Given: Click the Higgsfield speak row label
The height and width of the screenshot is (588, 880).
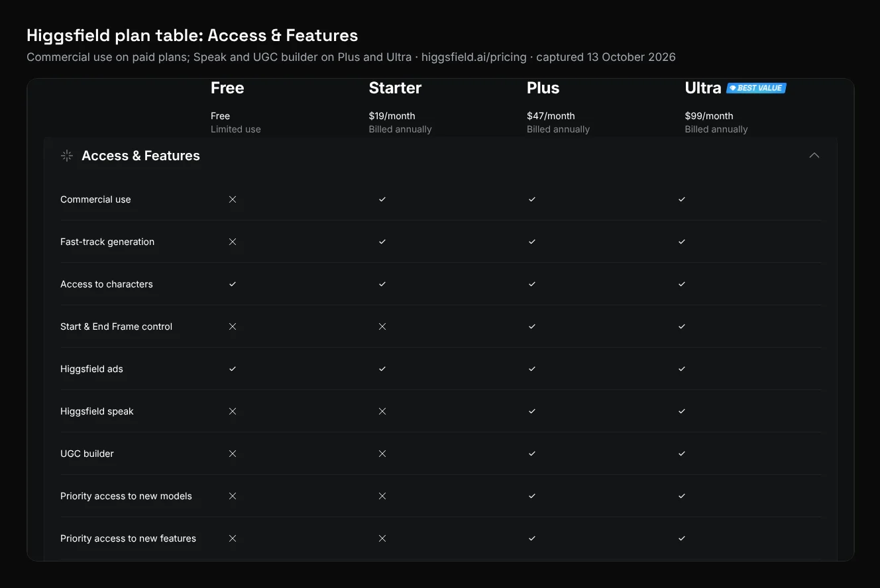Looking at the screenshot, I should click(x=97, y=411).
